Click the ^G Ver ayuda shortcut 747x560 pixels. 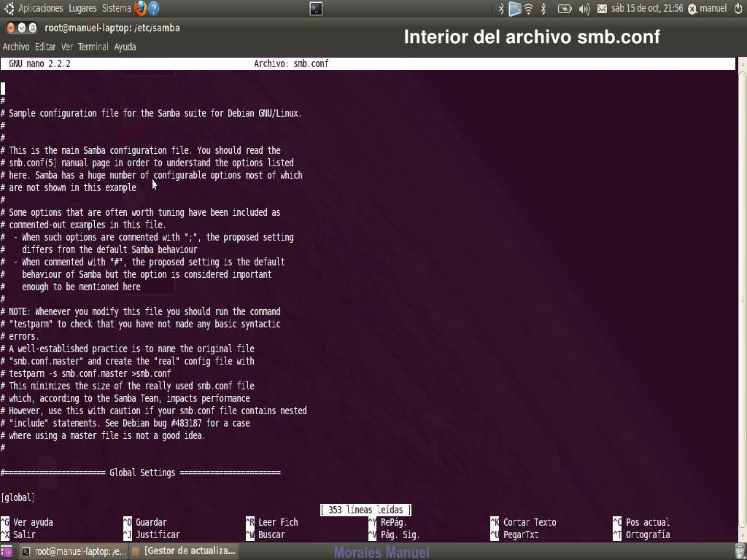point(27,522)
